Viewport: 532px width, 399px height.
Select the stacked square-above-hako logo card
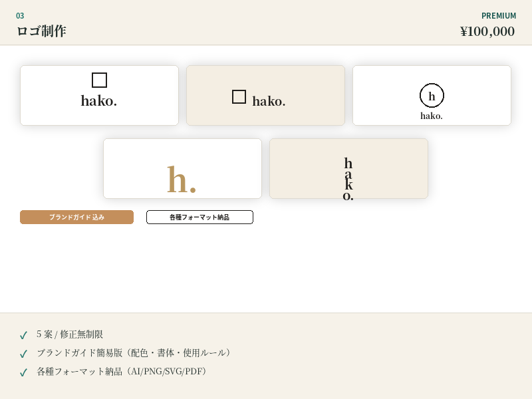pos(99,95)
